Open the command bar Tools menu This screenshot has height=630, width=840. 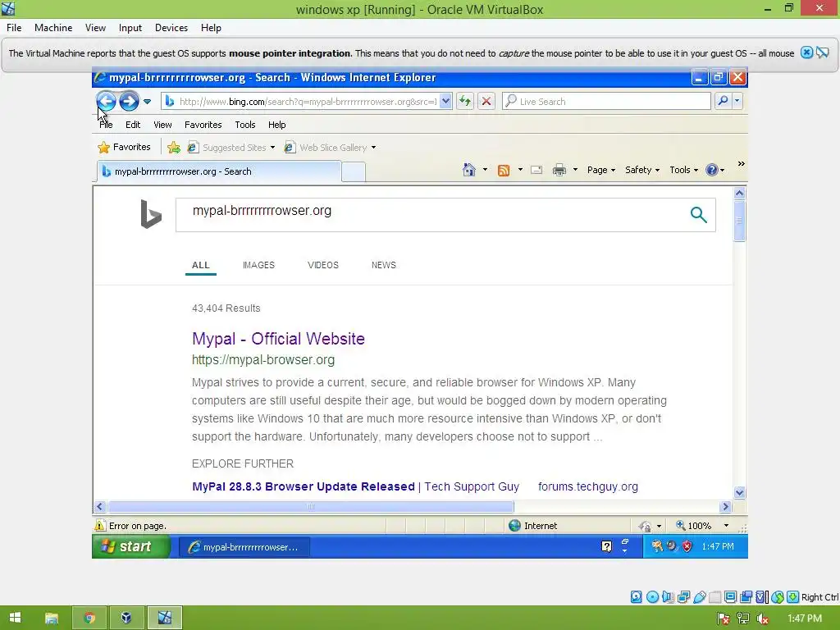coord(683,170)
